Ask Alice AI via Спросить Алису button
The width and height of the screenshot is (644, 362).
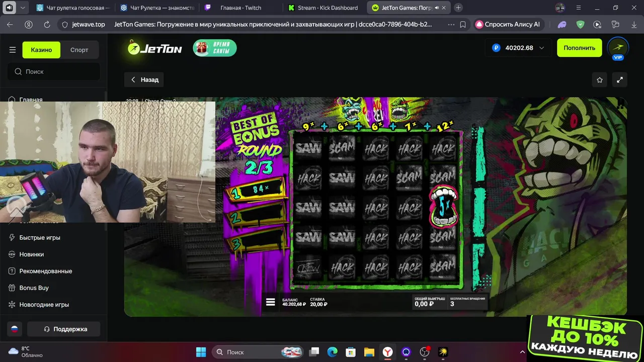508,24
